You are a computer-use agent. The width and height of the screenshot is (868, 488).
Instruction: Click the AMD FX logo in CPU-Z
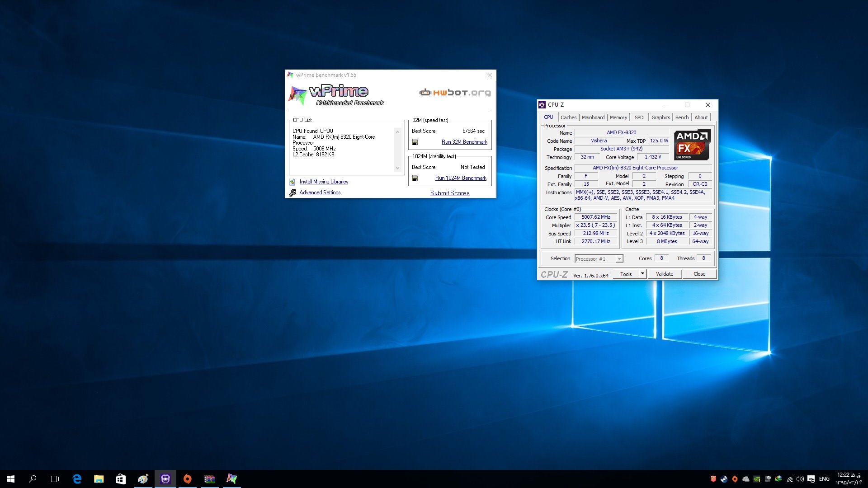pos(692,145)
